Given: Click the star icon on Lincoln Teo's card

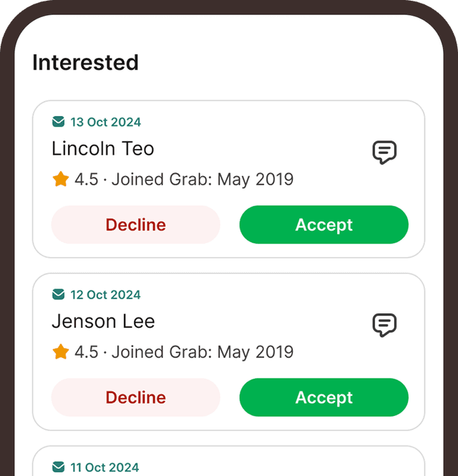Looking at the screenshot, I should pos(61,179).
